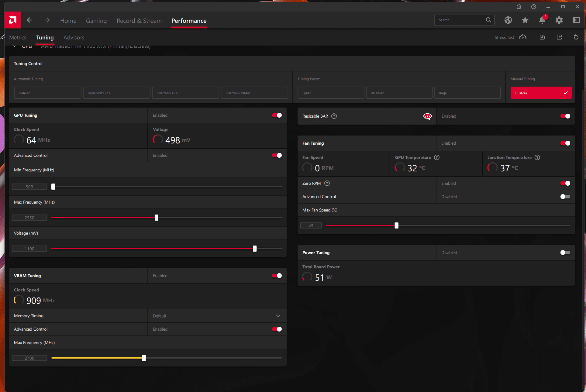Click the Resizable BAR brain icon

click(428, 116)
